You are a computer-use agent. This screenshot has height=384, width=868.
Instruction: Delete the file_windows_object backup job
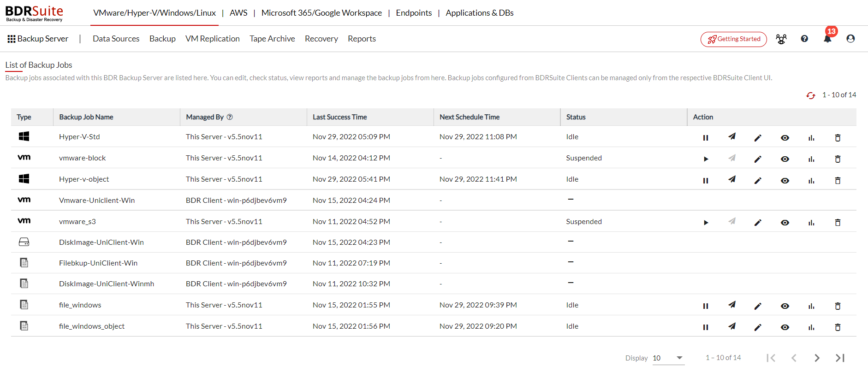838,327
